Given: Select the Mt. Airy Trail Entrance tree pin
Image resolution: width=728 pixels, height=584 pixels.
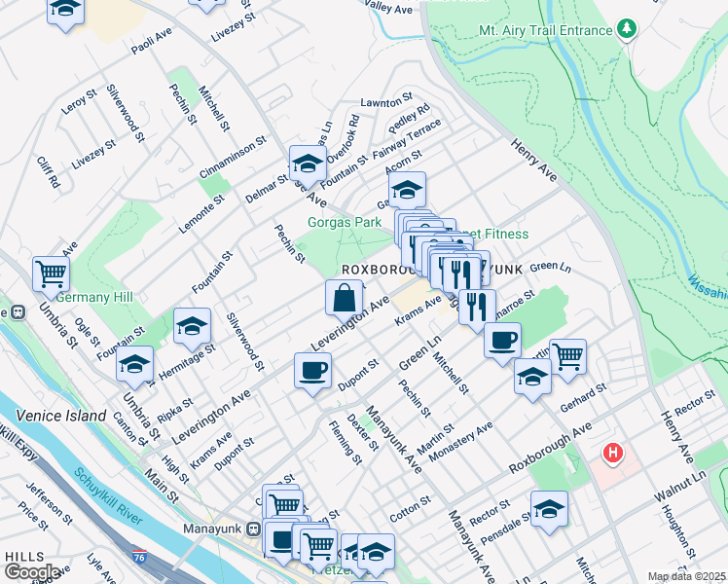Looking at the screenshot, I should [627, 29].
